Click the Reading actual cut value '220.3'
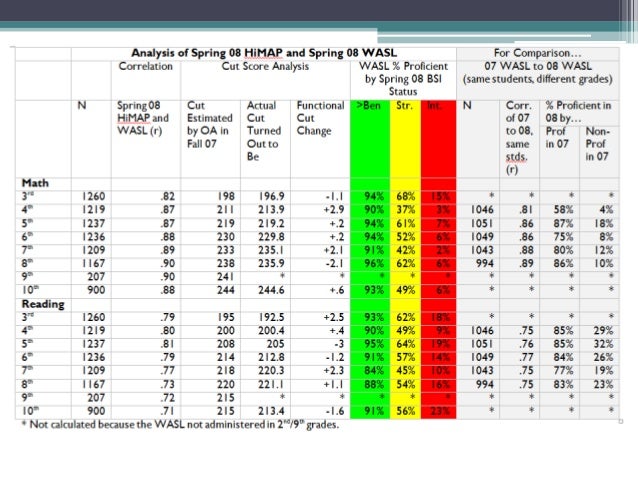Screen dimensions: 638x479 (x=271, y=371)
